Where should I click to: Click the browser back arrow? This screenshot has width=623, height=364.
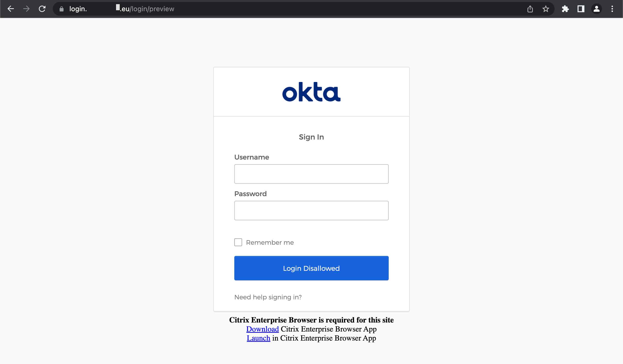[x=11, y=9]
